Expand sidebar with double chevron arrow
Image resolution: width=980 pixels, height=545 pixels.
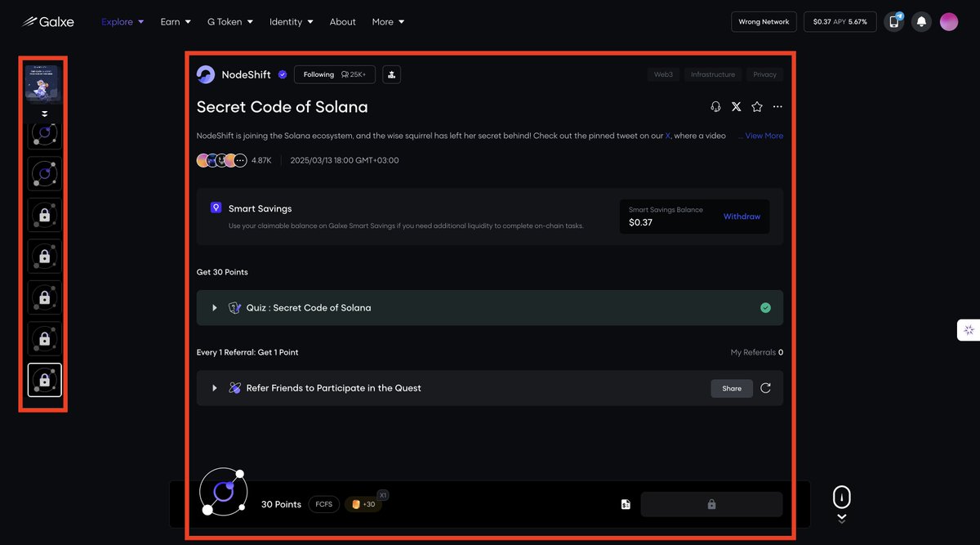click(45, 114)
